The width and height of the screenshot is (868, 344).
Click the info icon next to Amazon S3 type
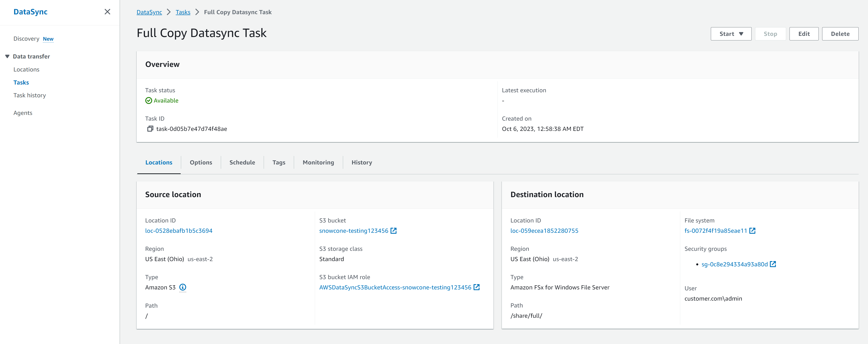(x=182, y=287)
